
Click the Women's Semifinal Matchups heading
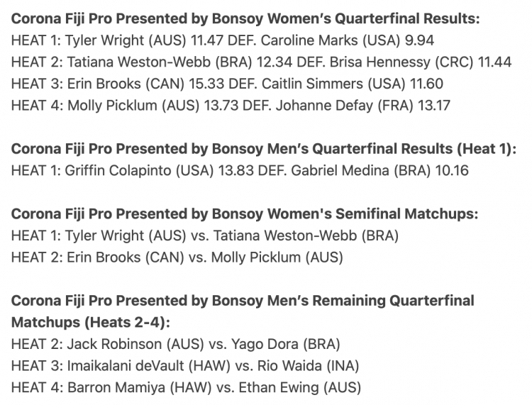click(245, 214)
